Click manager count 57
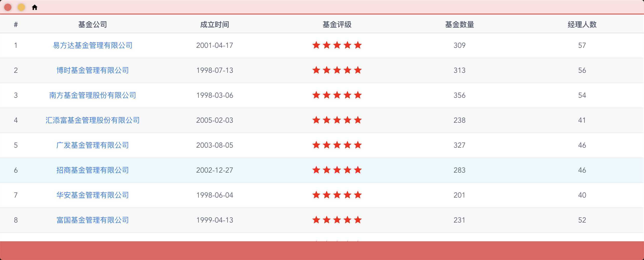The width and height of the screenshot is (644, 260). (582, 45)
